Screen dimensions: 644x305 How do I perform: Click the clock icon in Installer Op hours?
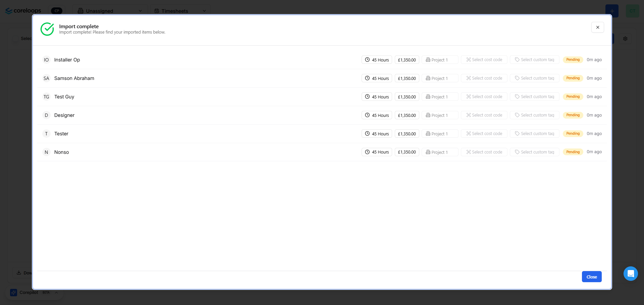[367, 60]
